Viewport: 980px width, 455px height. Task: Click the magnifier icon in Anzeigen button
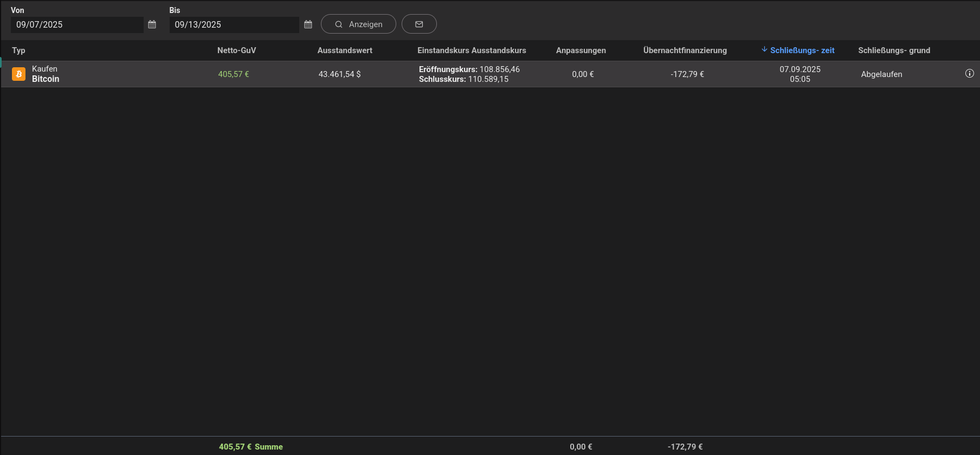[339, 24]
